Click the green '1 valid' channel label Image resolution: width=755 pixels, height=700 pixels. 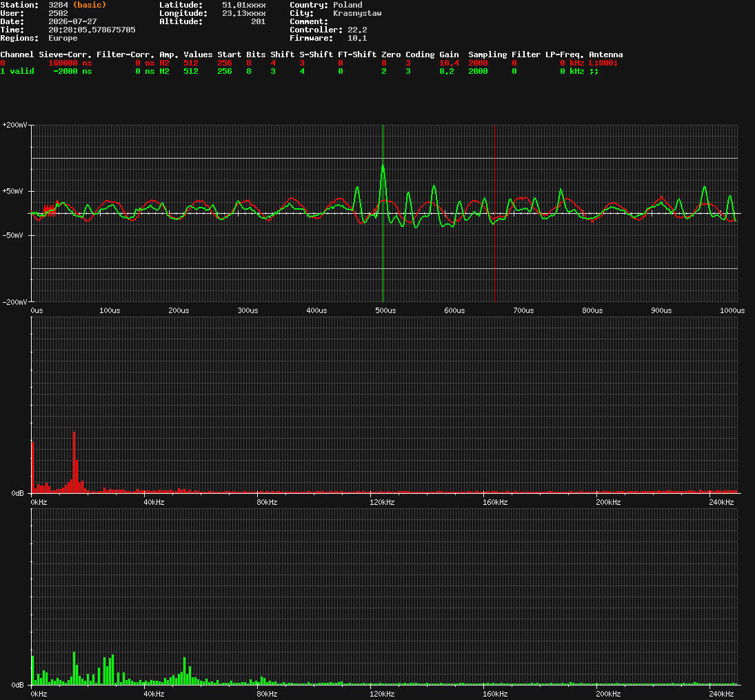click(x=17, y=71)
